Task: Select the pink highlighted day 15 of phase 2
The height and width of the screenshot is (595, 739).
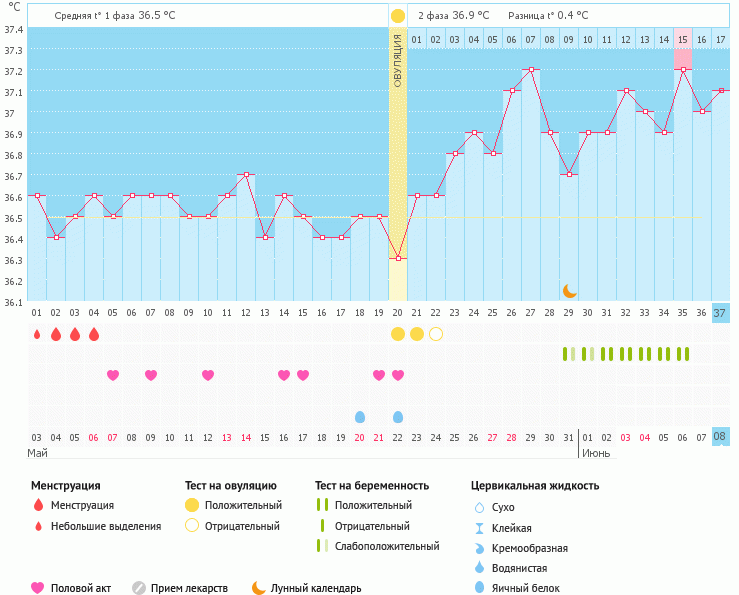Action: (682, 39)
